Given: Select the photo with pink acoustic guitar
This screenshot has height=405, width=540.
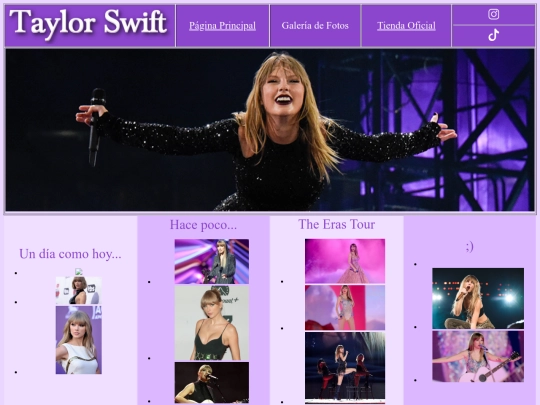Looking at the screenshot, I should click(478, 356).
